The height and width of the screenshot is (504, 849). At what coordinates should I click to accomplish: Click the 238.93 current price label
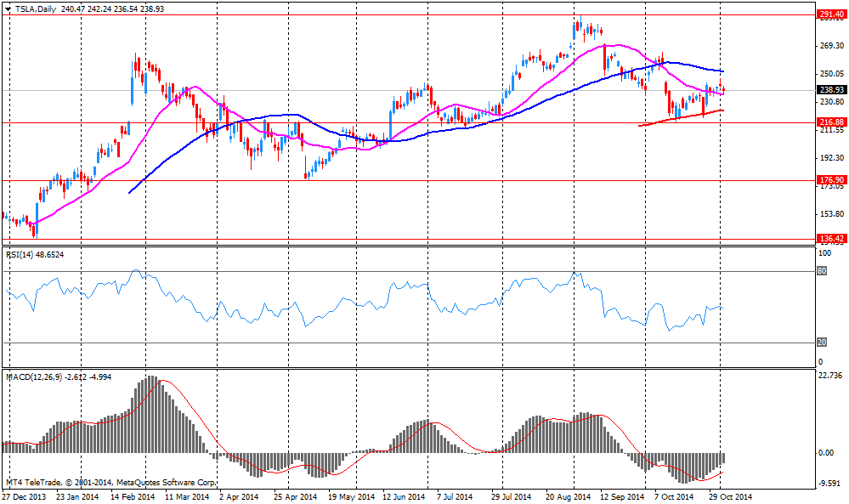point(829,90)
